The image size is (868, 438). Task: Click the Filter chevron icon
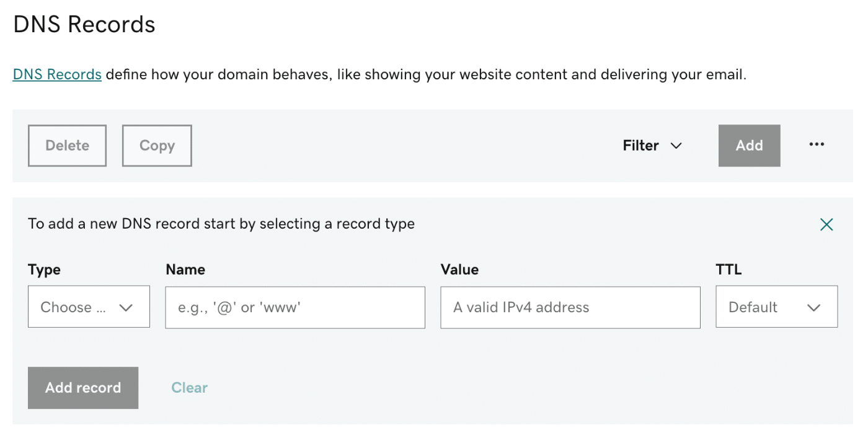(x=676, y=146)
